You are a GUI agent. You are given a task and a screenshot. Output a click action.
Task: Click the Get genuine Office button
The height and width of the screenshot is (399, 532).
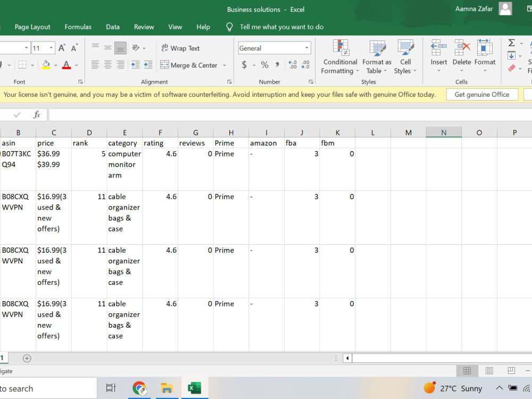click(x=482, y=94)
